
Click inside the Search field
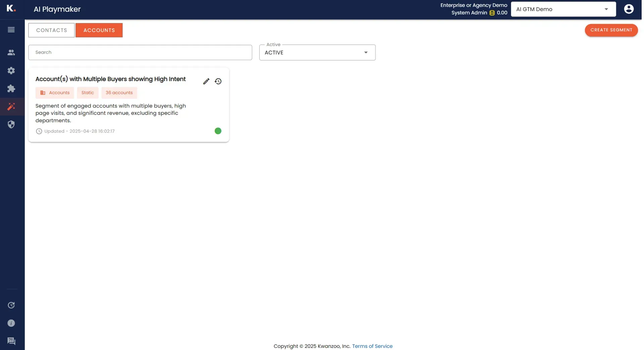pos(140,52)
